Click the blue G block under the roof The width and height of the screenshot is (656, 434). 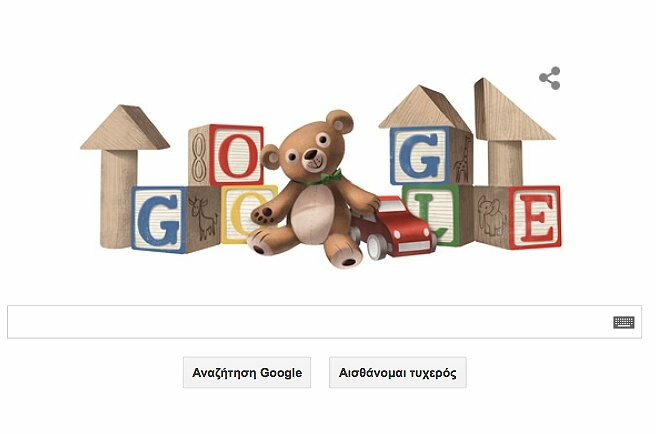pyautogui.click(x=420, y=156)
